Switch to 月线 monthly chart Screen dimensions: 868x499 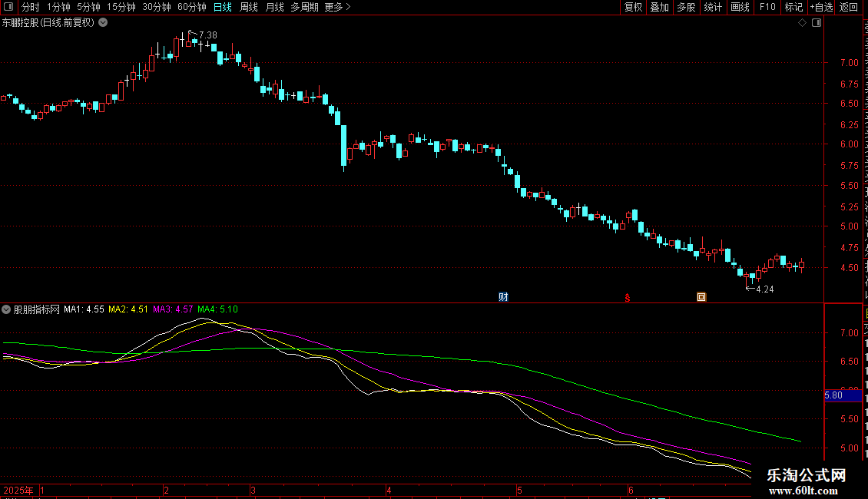274,7
